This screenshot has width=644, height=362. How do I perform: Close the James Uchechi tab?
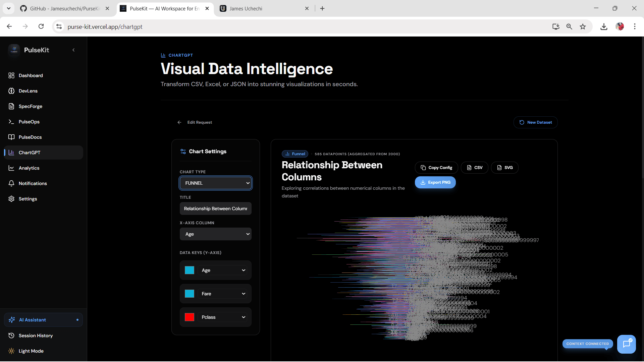(307, 8)
